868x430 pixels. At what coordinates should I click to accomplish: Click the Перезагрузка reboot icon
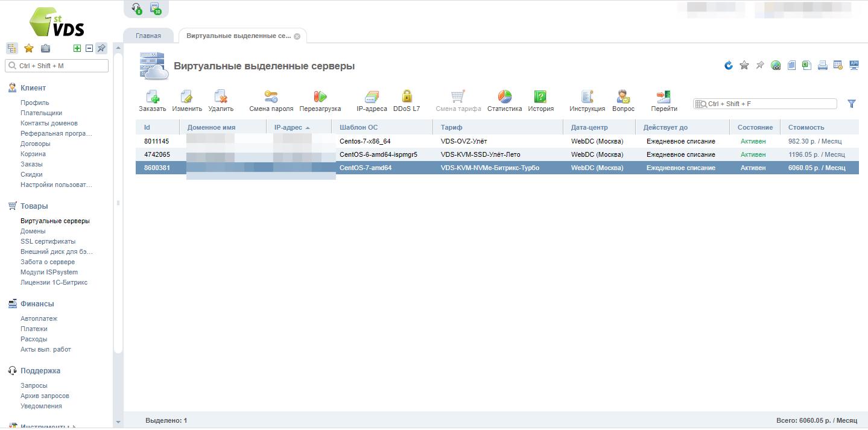tap(320, 97)
